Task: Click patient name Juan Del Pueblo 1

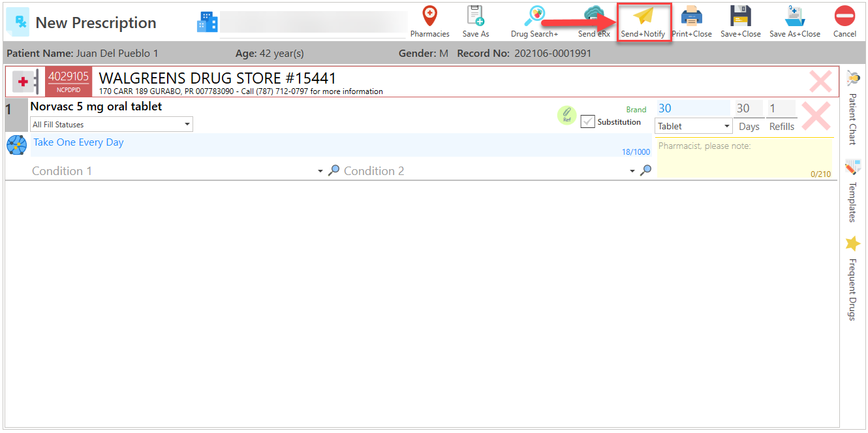Action: pyautogui.click(x=117, y=54)
